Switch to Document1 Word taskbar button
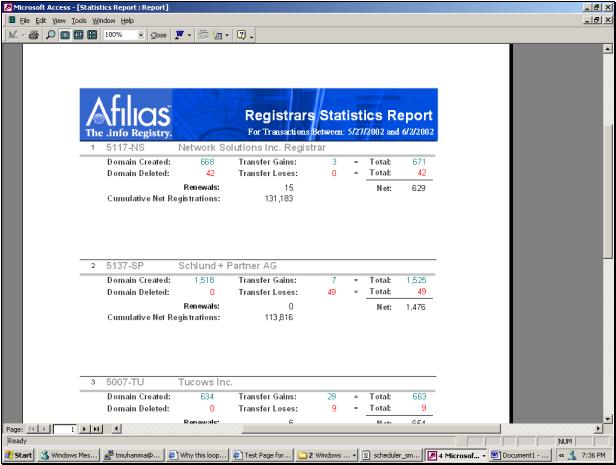This screenshot has height=465, width=616. click(521, 455)
